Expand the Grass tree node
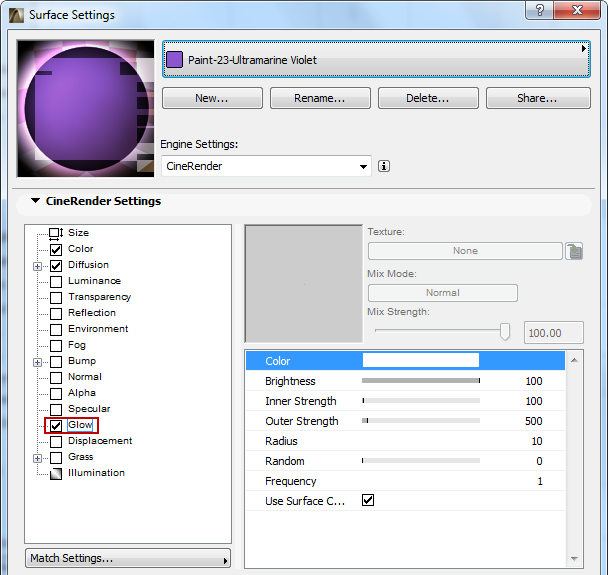The height and width of the screenshot is (575, 608). (x=37, y=458)
